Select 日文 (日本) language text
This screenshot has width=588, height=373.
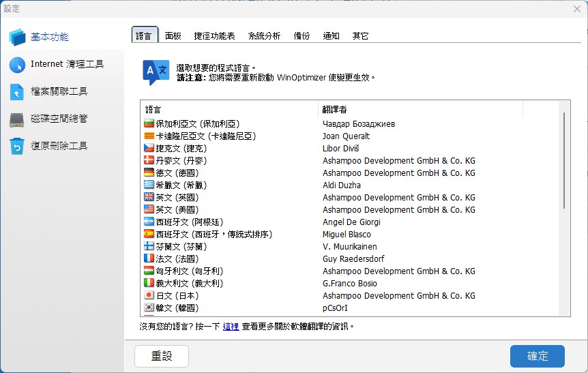pos(177,296)
